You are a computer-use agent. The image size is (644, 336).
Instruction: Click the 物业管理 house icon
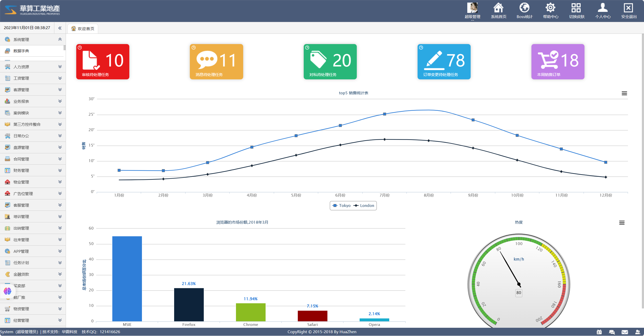click(7, 182)
